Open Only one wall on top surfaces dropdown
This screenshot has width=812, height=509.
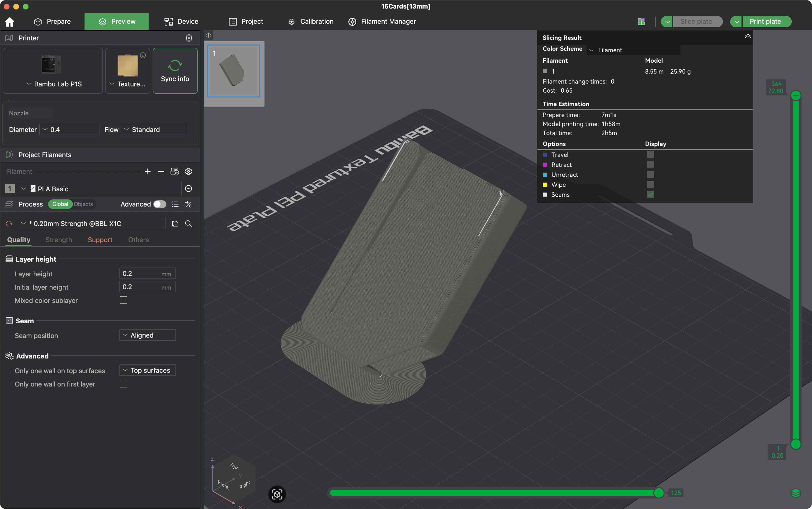click(147, 370)
